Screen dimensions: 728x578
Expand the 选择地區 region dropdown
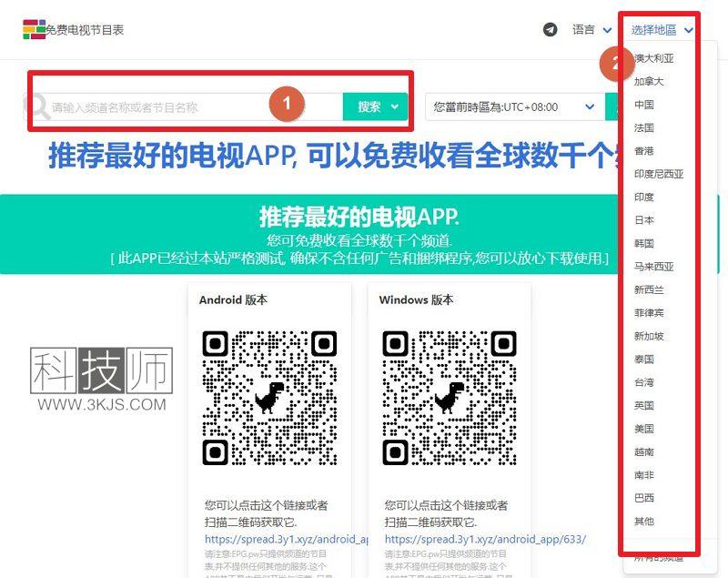pyautogui.click(x=662, y=30)
